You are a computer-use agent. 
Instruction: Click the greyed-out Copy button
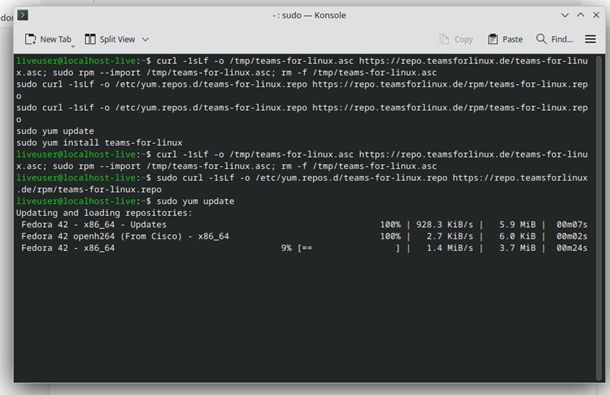tap(456, 39)
